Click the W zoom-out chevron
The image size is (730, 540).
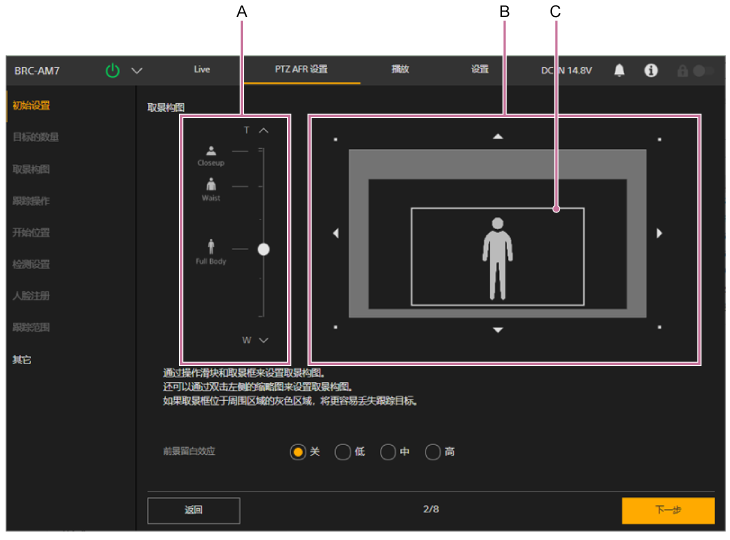[263, 340]
